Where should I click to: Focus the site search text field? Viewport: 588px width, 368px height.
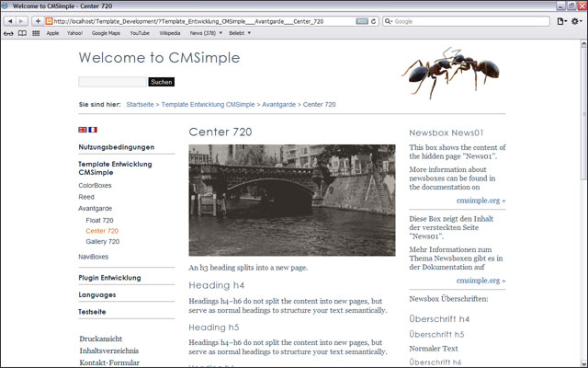(112, 82)
